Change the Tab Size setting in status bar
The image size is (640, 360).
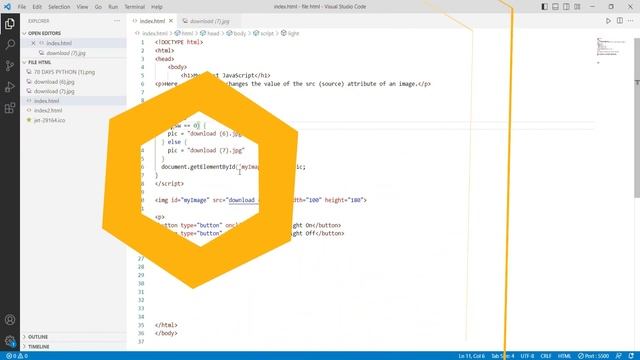(x=502, y=356)
